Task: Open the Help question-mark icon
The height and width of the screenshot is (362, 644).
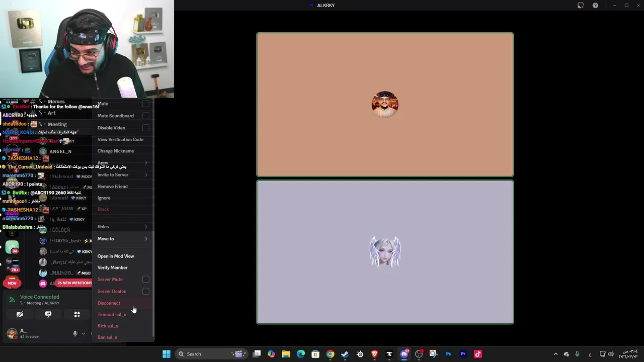Action: pyautogui.click(x=595, y=6)
